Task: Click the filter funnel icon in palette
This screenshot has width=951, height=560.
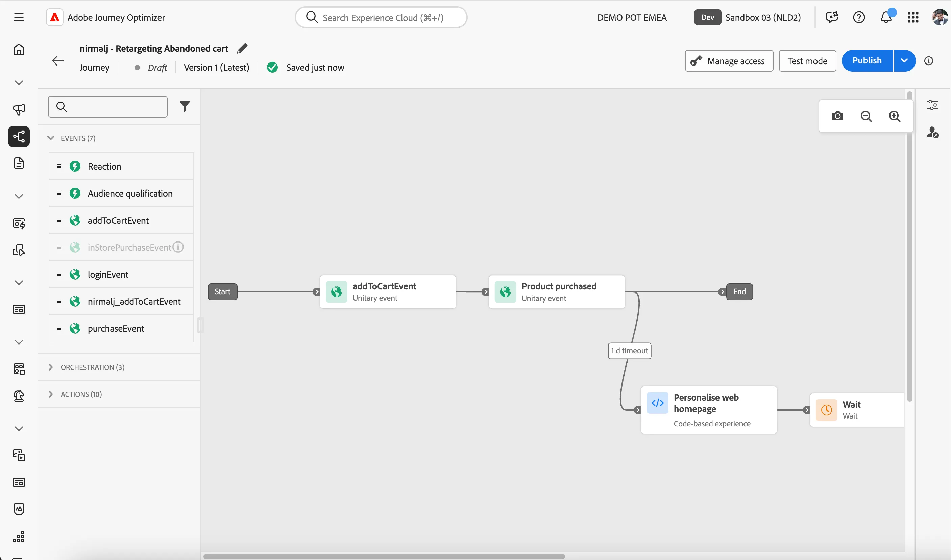Action: pos(185,107)
